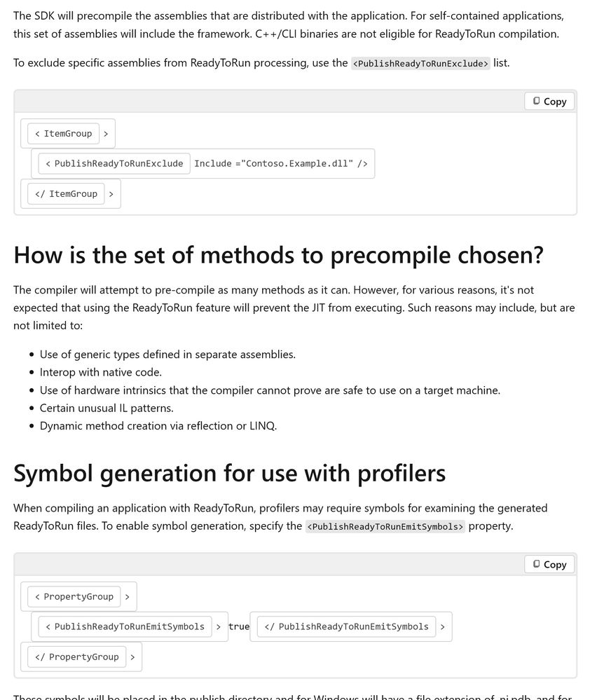Click the "Certain unusual IL patterns" bullet

click(x=107, y=408)
